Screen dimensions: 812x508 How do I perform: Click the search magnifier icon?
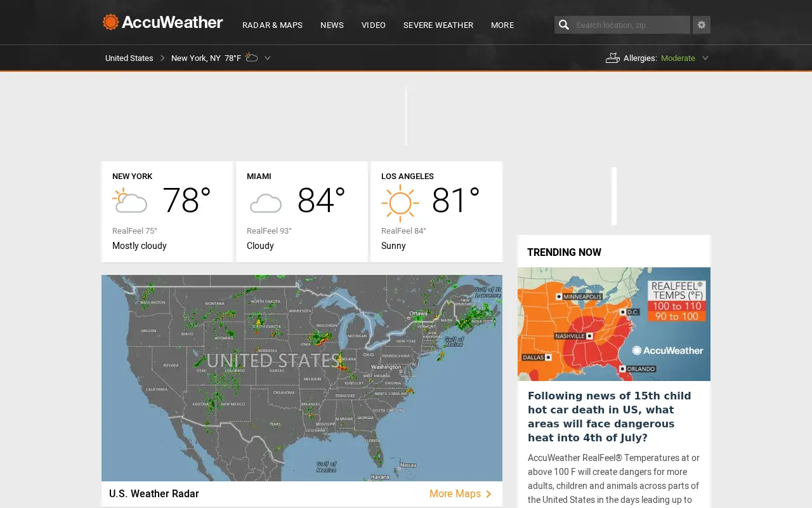click(x=563, y=25)
